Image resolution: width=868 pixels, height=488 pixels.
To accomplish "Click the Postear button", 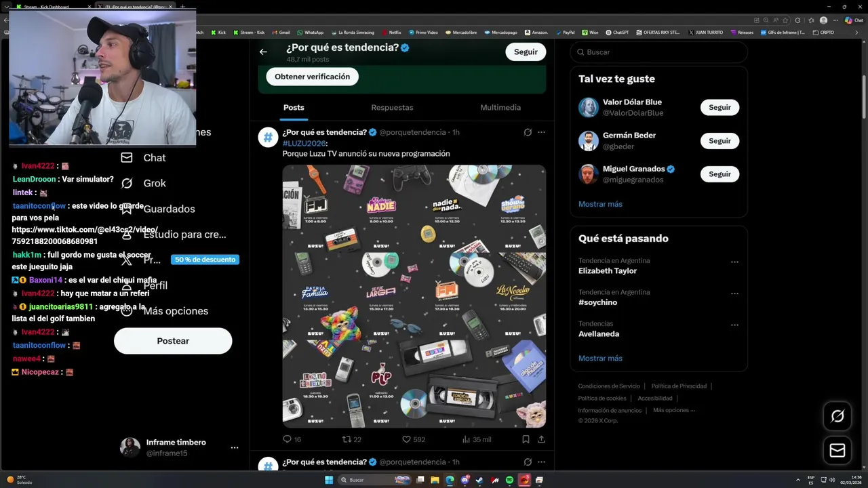I will 173,341.
